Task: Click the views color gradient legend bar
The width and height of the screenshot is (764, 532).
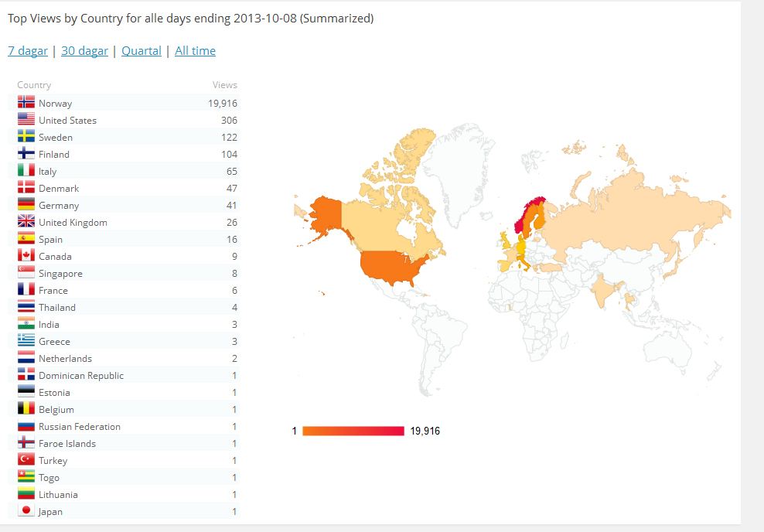Action: tap(353, 431)
